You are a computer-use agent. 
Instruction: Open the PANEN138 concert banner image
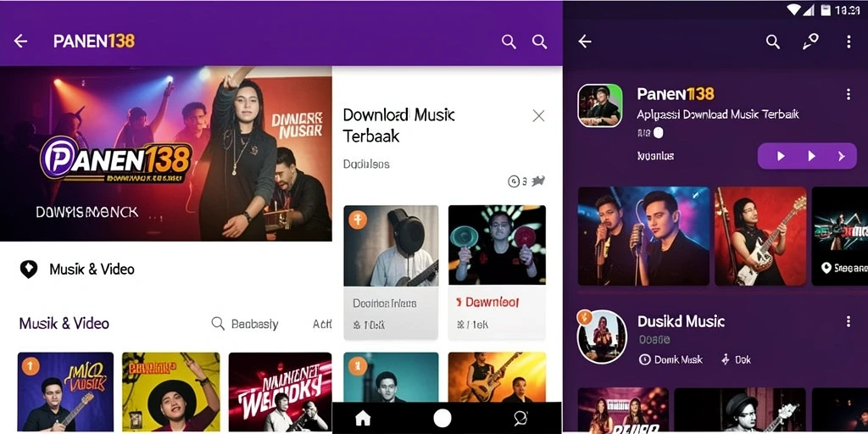tap(166, 154)
